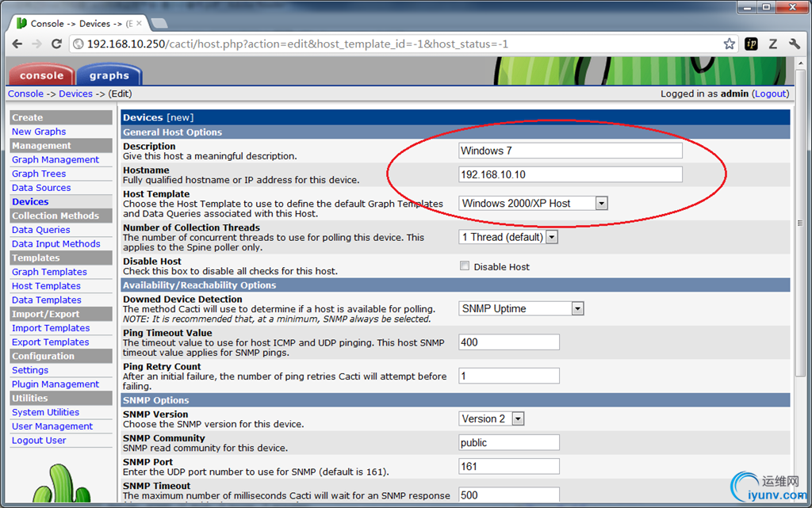Select the Console -> Devices browser tab

pos(78,23)
